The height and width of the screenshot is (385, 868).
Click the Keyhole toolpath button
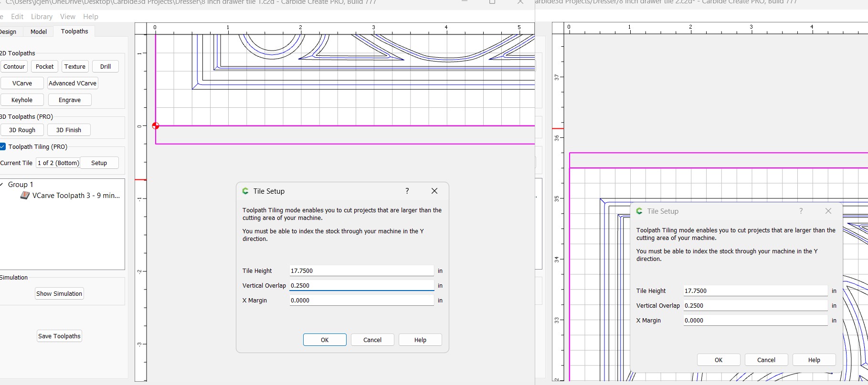(22, 100)
